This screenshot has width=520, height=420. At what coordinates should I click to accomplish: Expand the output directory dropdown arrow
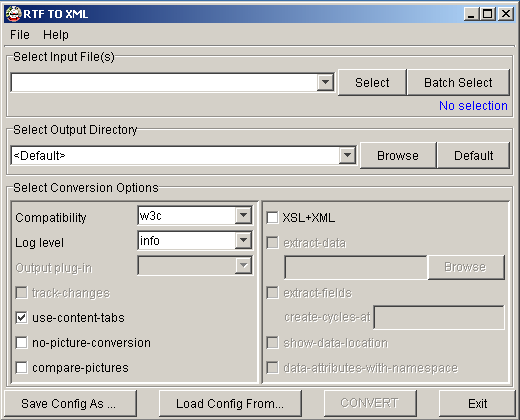347,155
